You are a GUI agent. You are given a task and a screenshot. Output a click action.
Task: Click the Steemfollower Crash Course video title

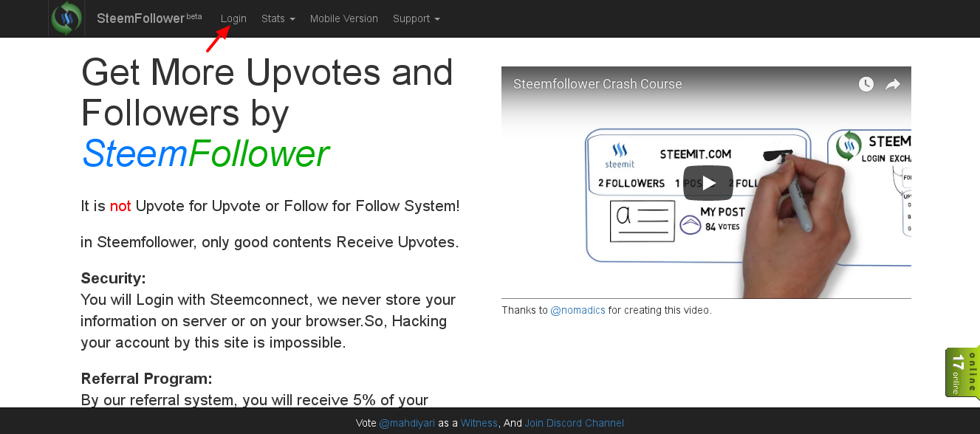(597, 83)
